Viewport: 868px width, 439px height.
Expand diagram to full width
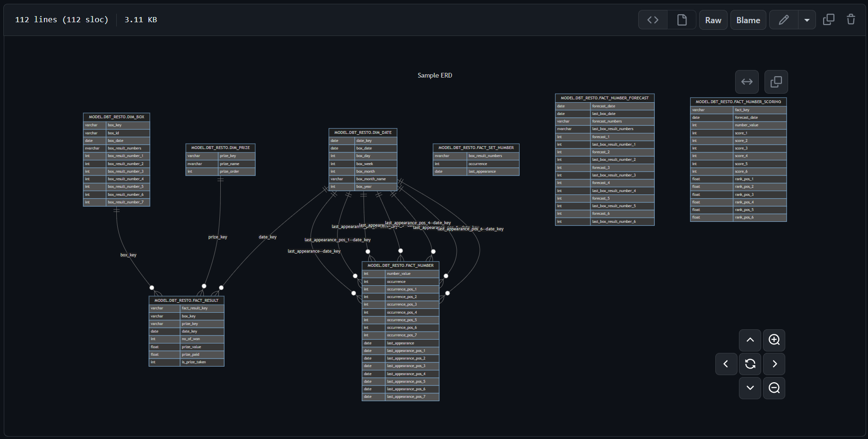tap(747, 82)
